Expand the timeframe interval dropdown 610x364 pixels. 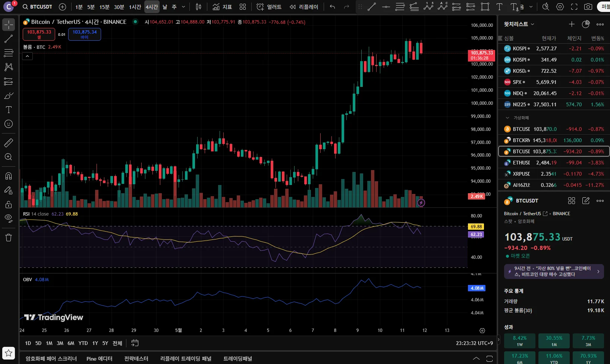(183, 7)
